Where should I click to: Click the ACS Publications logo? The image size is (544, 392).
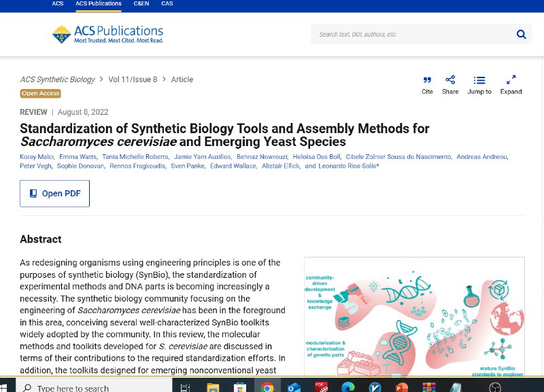[107, 34]
